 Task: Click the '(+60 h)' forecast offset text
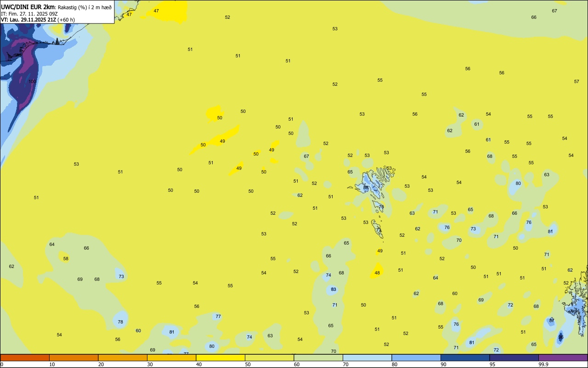pyautogui.click(x=66, y=20)
